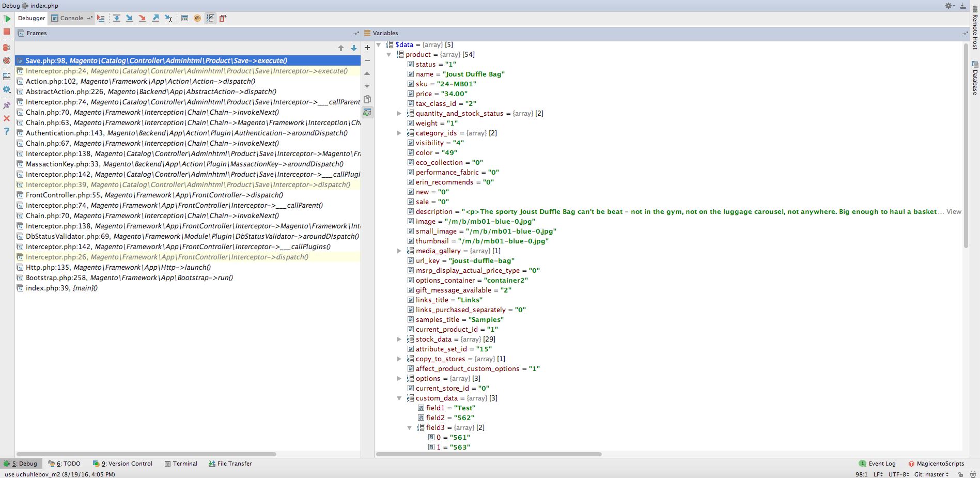Toggle the inline values icon in the toolbar
The image size is (980, 478).
(210, 18)
